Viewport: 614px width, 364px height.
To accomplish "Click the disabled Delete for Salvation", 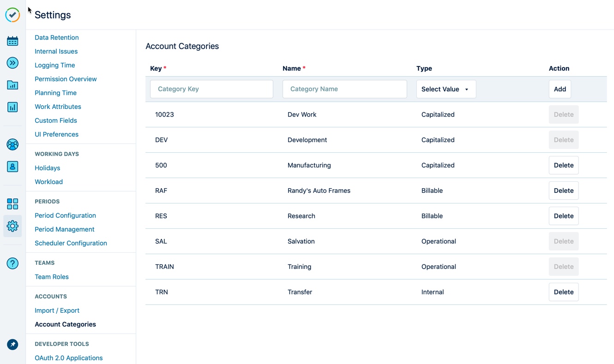I will click(564, 241).
